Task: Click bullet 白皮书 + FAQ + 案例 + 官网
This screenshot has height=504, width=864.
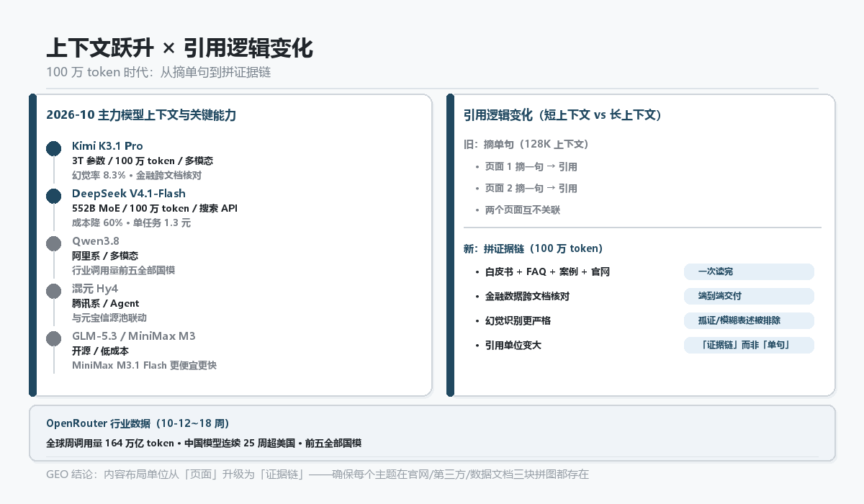Action: tap(547, 271)
